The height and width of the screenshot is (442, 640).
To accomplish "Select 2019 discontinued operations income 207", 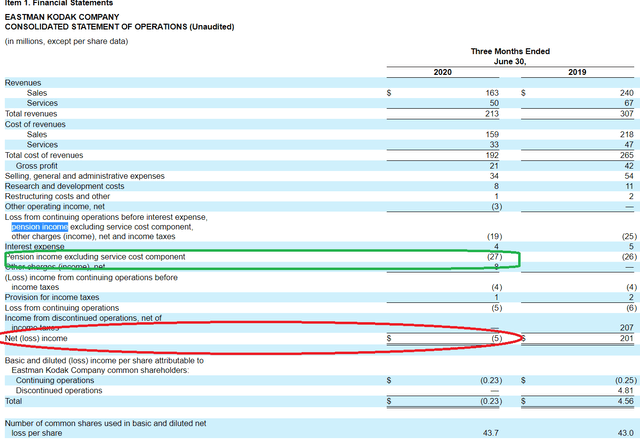I will [x=627, y=328].
